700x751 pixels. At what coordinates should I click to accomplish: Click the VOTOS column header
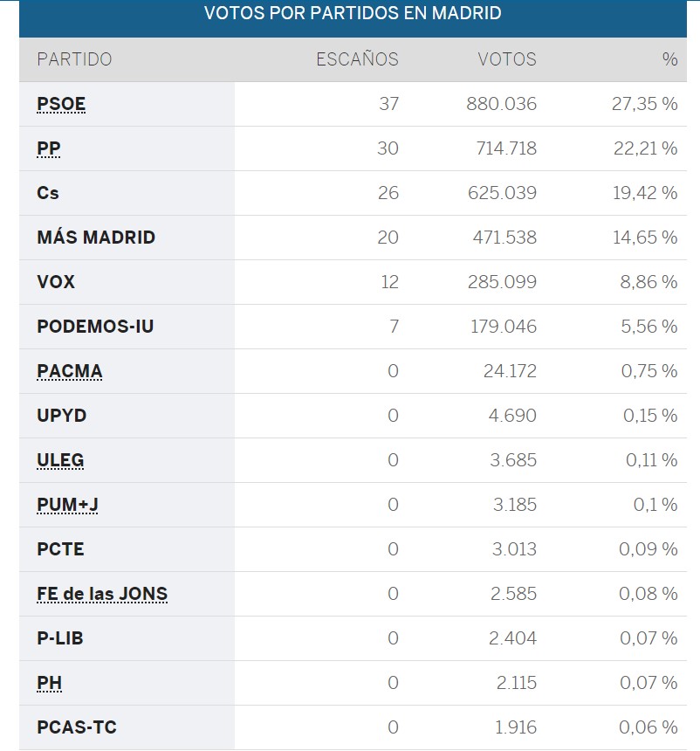[x=506, y=59]
